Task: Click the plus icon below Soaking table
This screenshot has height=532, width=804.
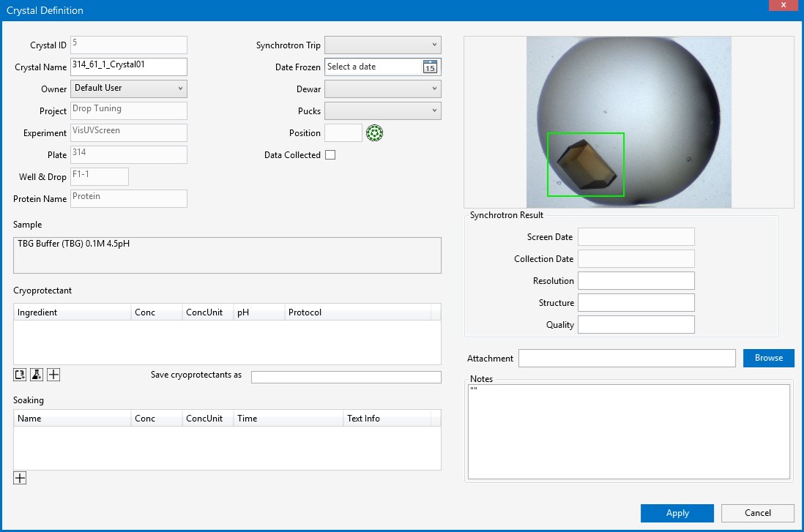Action: click(x=20, y=478)
